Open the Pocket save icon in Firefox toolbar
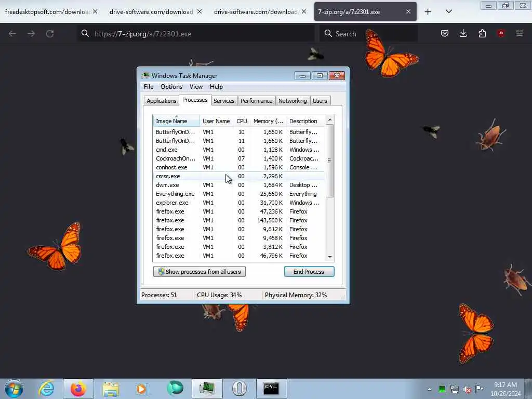 click(445, 33)
